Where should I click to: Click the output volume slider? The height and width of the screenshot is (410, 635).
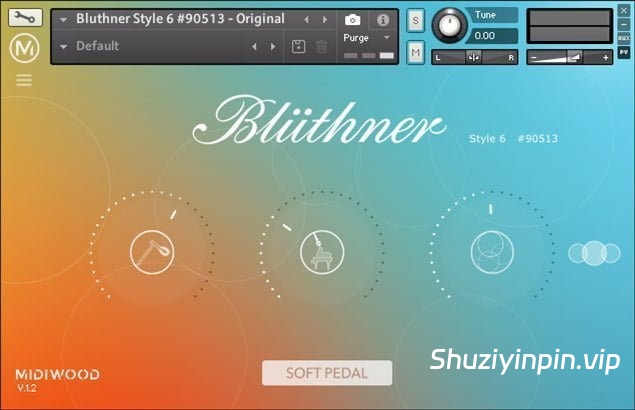click(569, 58)
